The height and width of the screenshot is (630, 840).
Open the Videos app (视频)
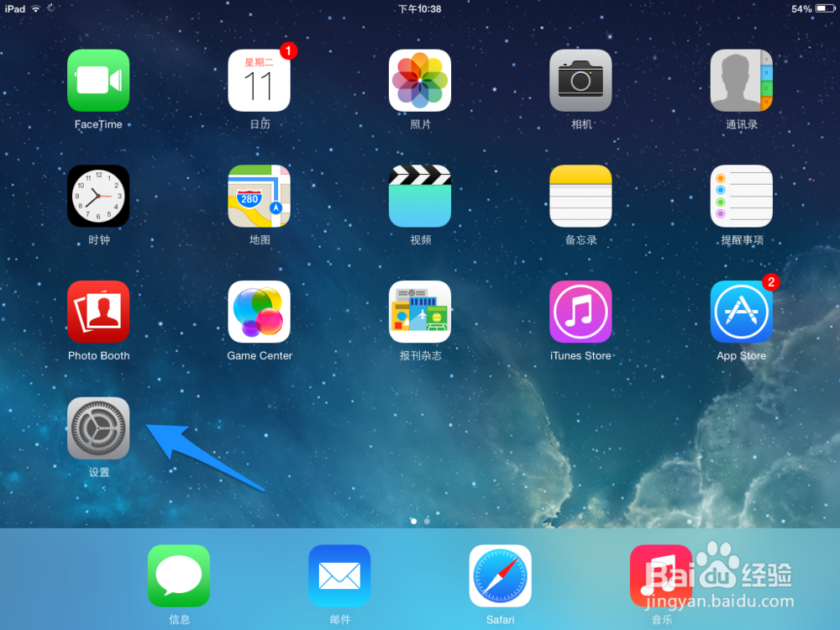point(420,196)
